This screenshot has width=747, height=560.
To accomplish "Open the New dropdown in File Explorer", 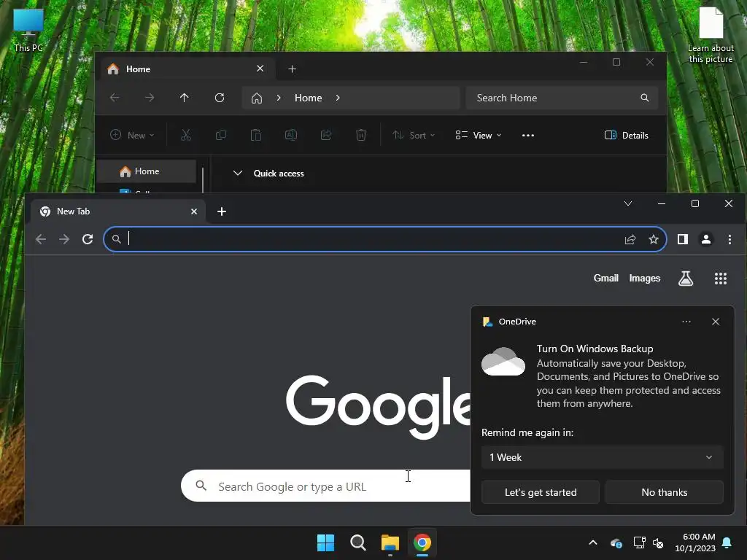I will point(132,135).
